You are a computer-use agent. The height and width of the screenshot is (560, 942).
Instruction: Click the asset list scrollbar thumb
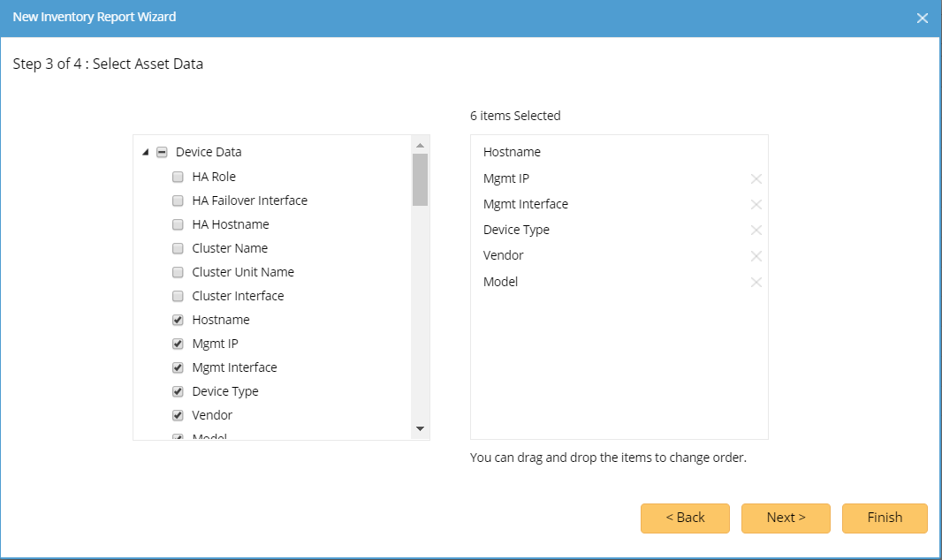420,179
